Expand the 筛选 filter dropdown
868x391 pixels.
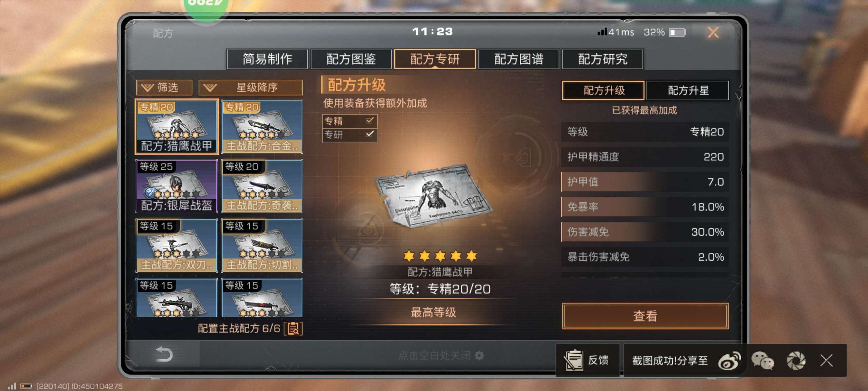[x=164, y=88]
